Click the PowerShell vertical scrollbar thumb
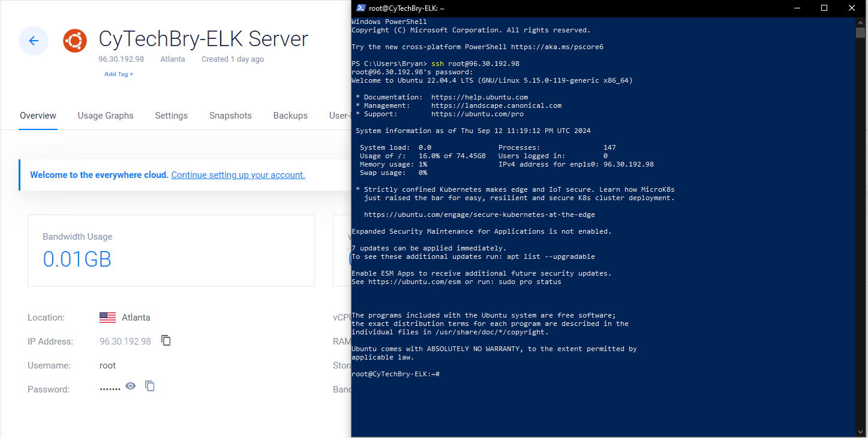Image resolution: width=868 pixels, height=438 pixels. tap(861, 32)
